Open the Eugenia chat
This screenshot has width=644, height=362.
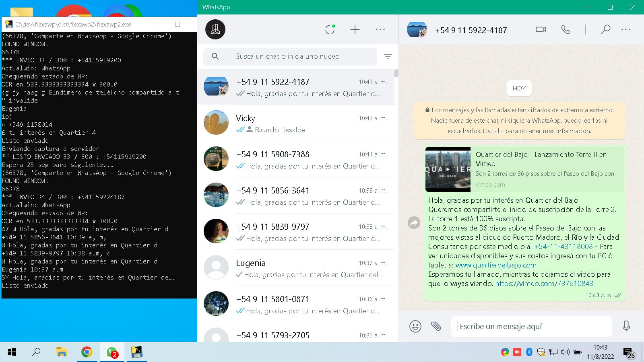(296, 268)
